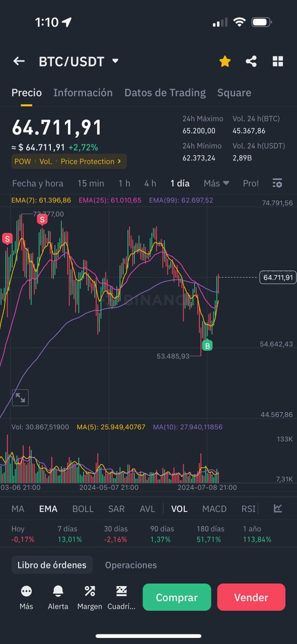The width and height of the screenshot is (297, 644).
Task: Toggle the MACD indicator
Action: 214,509
